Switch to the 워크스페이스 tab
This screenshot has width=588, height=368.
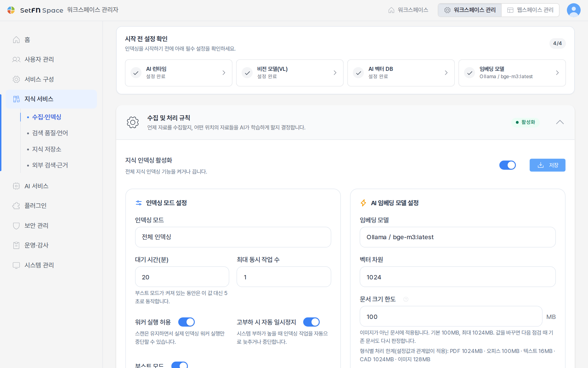tap(408, 10)
